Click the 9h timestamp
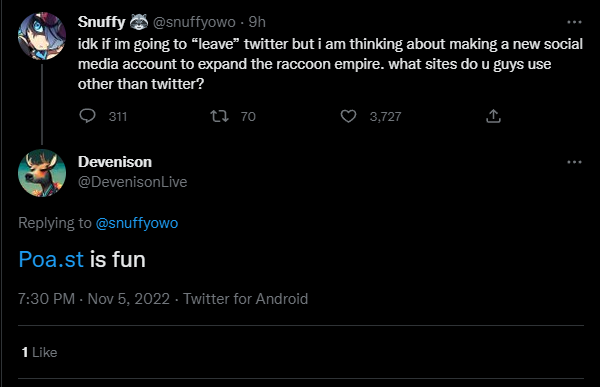The width and height of the screenshot is (600, 387). pyautogui.click(x=257, y=22)
